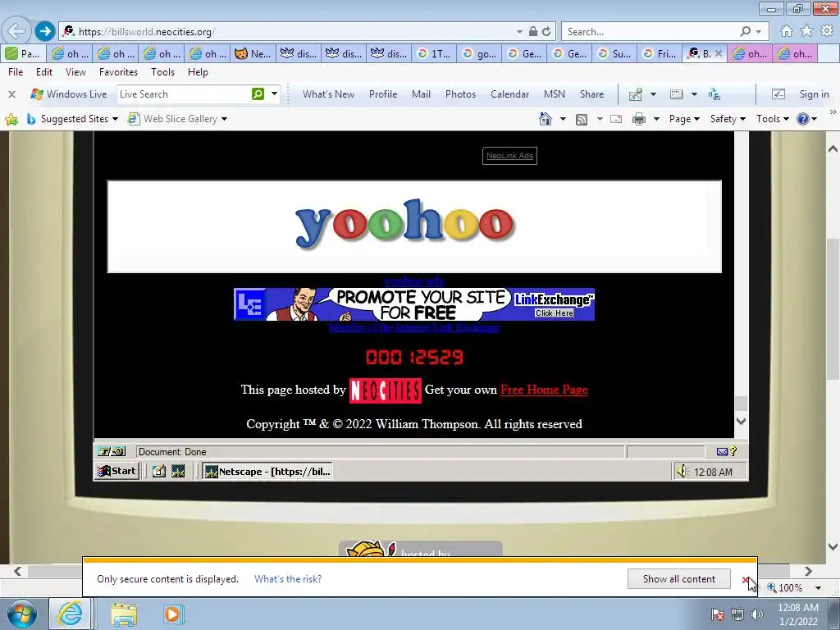
Task: Click the checkmark icon beside Sign in
Action: (778, 94)
